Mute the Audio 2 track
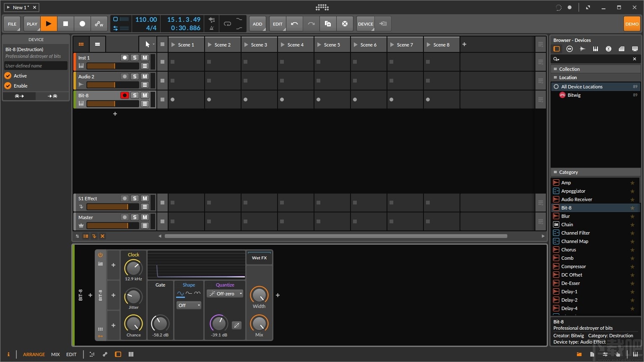644x362 pixels. tap(145, 76)
